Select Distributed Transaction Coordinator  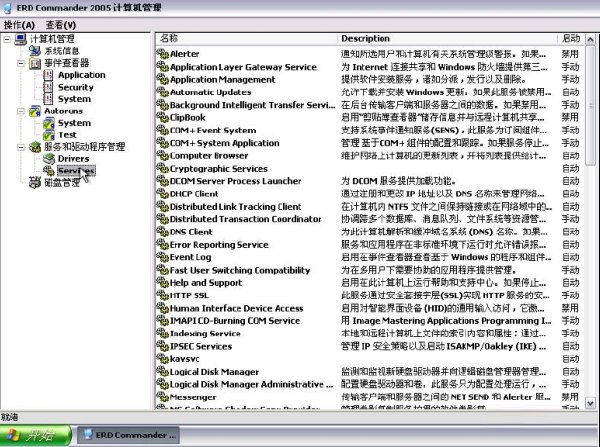point(245,219)
